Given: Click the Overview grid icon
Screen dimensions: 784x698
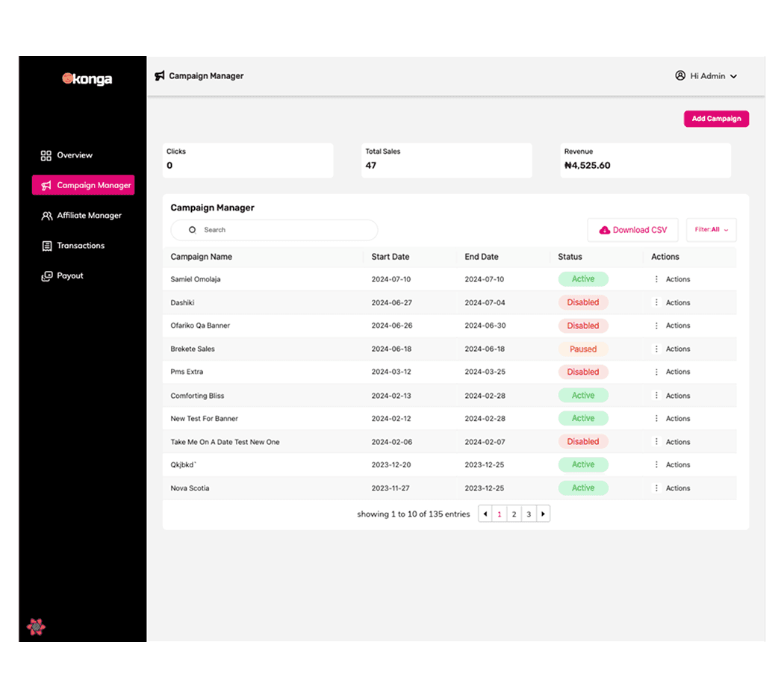Looking at the screenshot, I should point(46,155).
